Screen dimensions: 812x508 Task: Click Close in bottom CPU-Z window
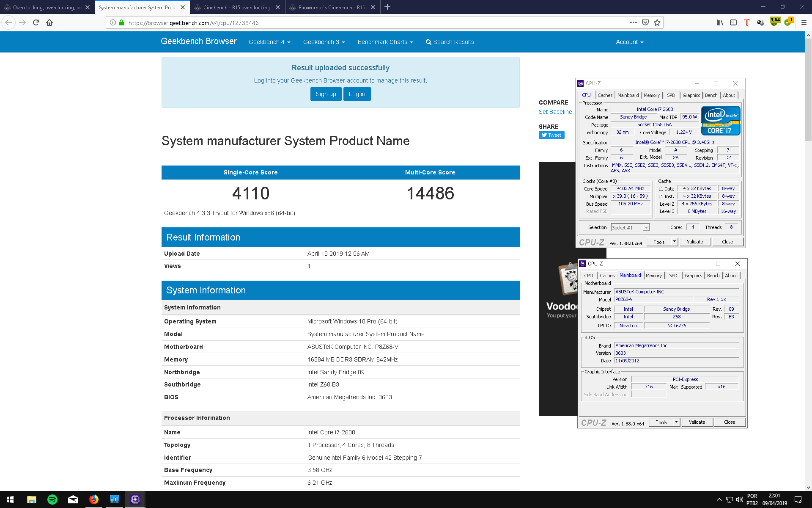(x=730, y=422)
